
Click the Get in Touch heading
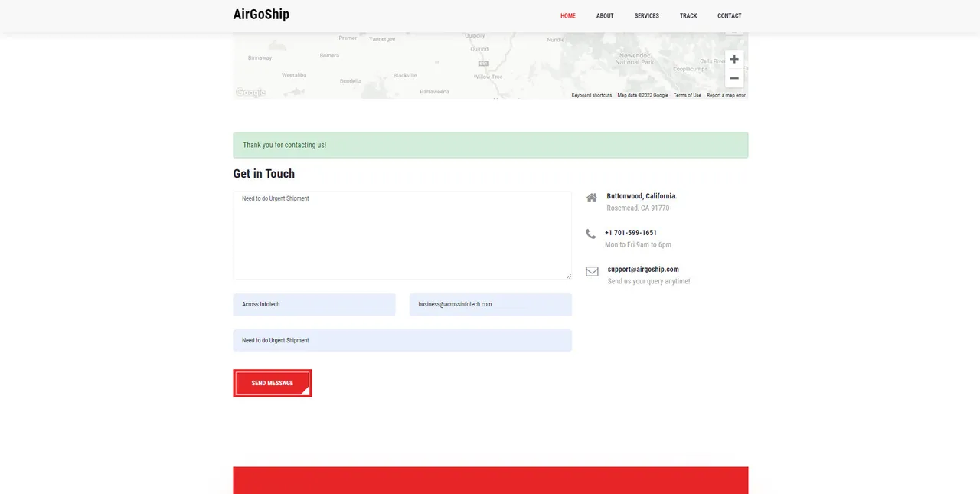point(264,174)
